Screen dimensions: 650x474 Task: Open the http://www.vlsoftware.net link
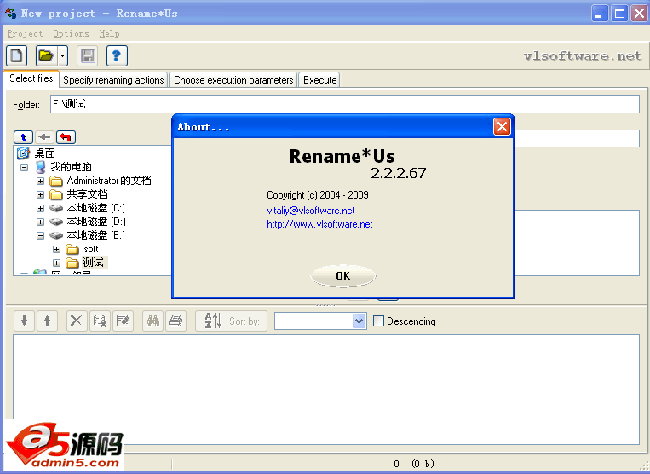coord(319,224)
